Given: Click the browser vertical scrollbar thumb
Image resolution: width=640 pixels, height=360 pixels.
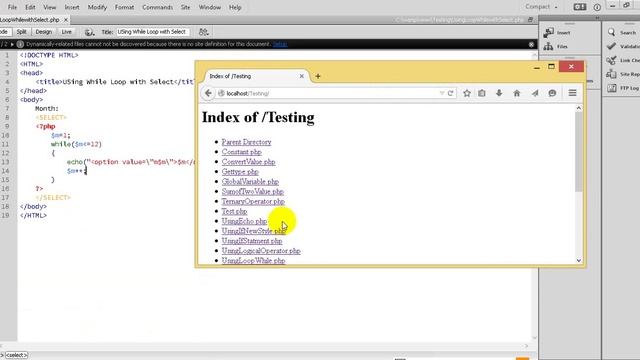Looking at the screenshot, I should point(578,151).
